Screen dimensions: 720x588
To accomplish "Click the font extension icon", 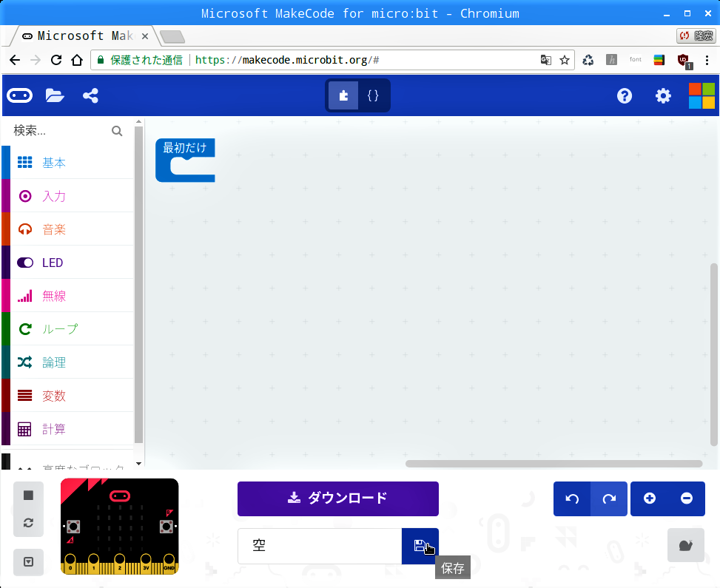I will click(x=636, y=60).
